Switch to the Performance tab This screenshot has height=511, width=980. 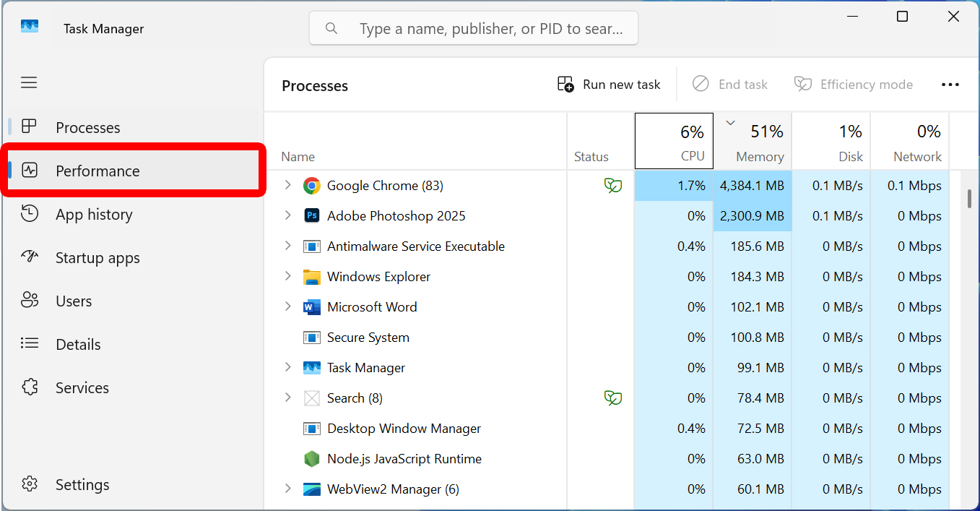tap(97, 171)
